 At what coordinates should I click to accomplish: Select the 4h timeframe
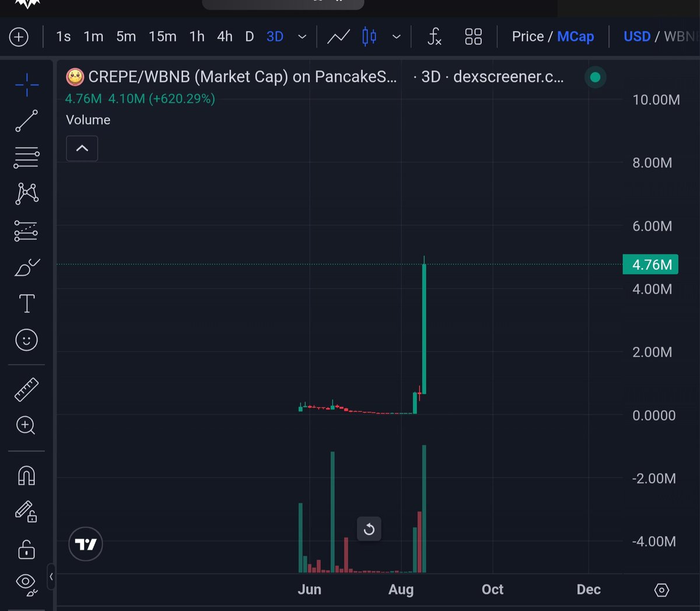coord(225,37)
